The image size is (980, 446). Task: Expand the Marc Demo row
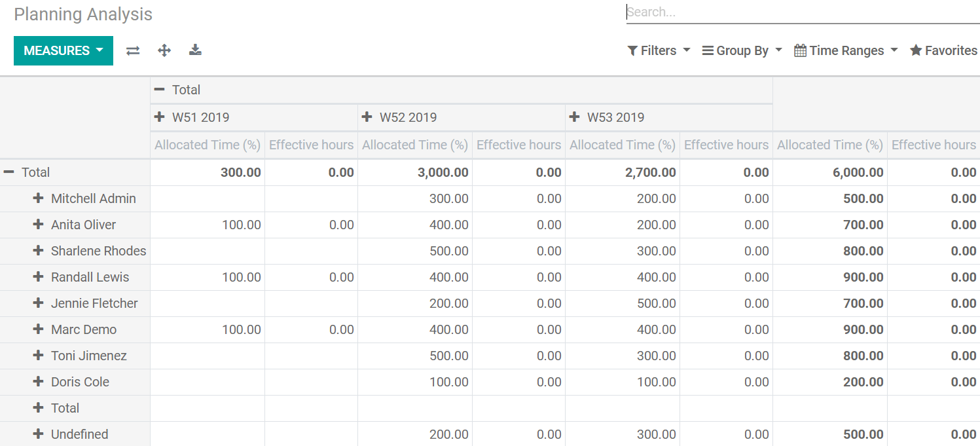click(x=75, y=329)
